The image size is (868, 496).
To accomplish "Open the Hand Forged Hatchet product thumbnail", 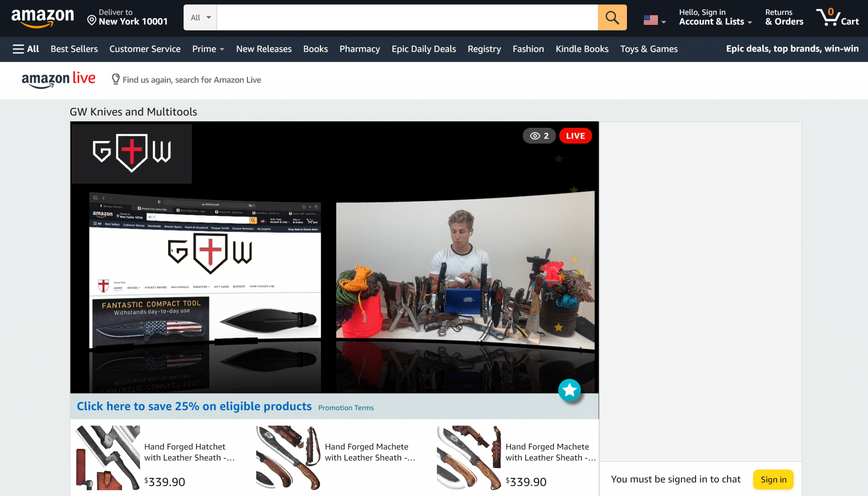I will click(x=107, y=457).
